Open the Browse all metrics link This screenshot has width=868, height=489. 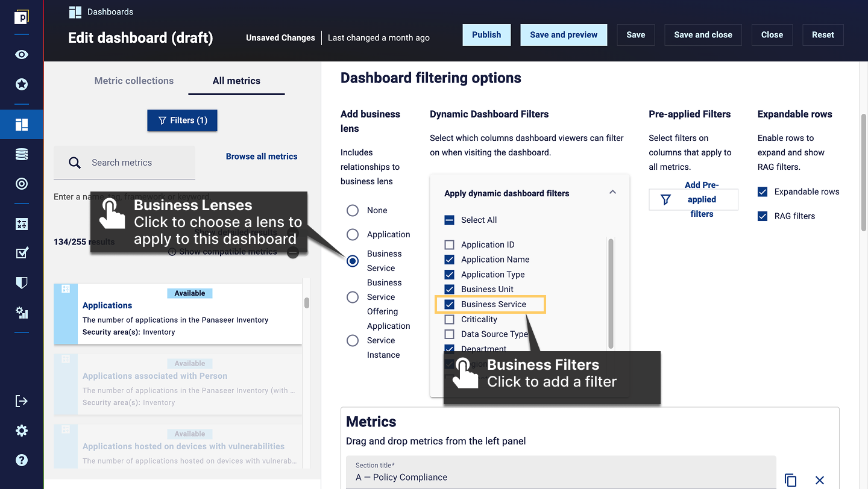tap(262, 156)
